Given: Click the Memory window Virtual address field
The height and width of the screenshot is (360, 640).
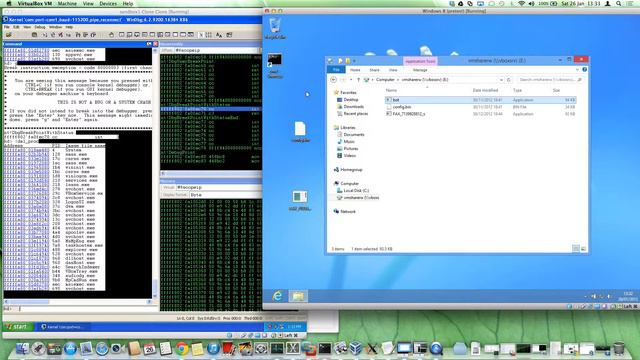Looking at the screenshot, I should pyautogui.click(x=219, y=187).
